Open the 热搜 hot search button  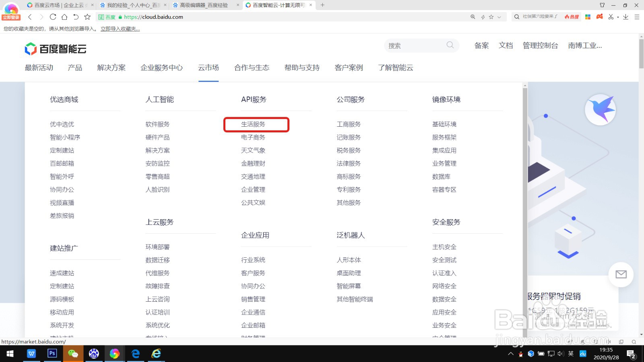[572, 17]
